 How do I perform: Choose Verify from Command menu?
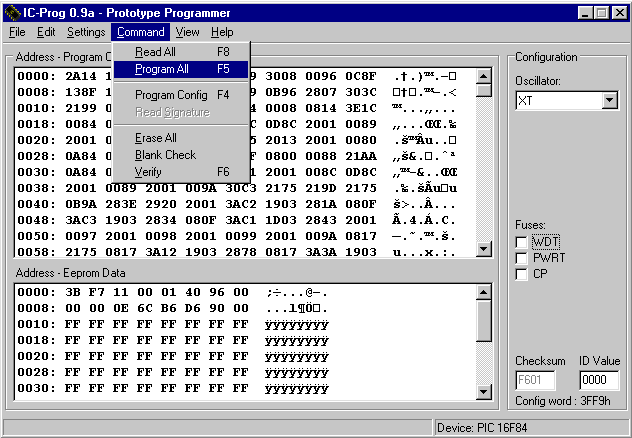pyautogui.click(x=181, y=172)
